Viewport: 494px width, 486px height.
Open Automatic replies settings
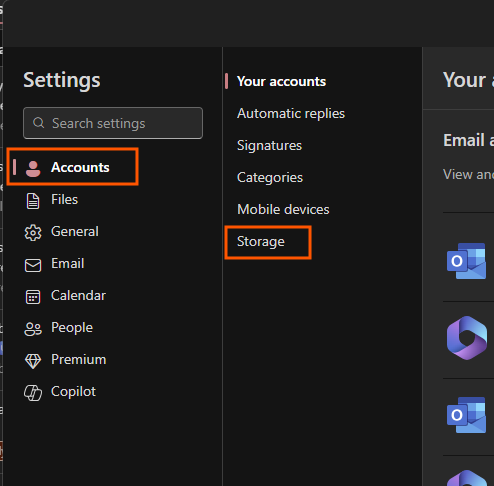point(291,113)
